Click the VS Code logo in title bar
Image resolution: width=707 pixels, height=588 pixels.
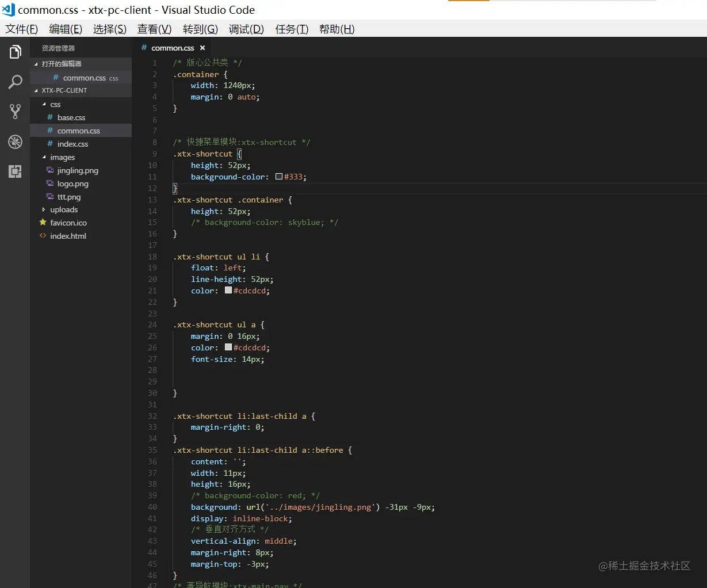[8, 10]
